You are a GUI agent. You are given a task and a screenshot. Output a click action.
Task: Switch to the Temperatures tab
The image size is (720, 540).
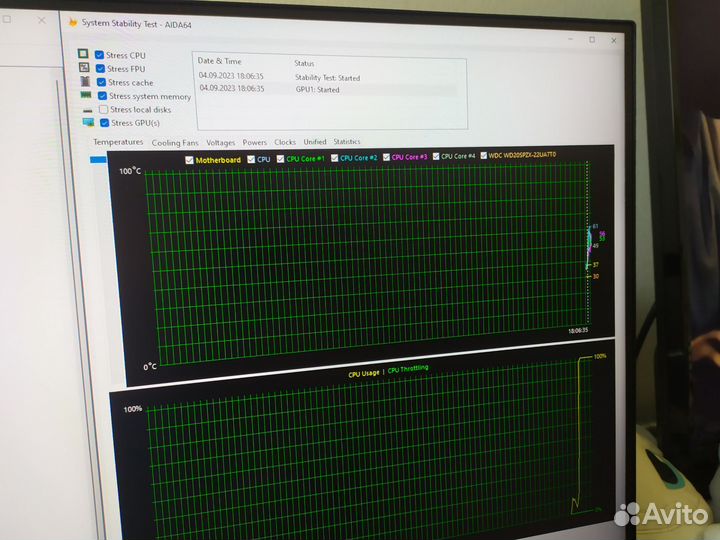click(x=118, y=142)
